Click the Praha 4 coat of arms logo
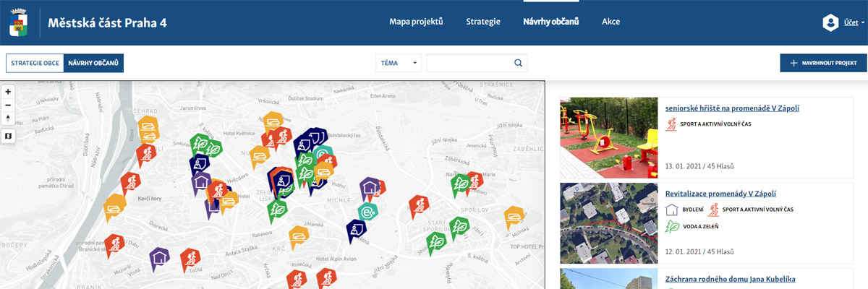Image resolution: width=868 pixels, height=289 pixels. click(x=19, y=22)
